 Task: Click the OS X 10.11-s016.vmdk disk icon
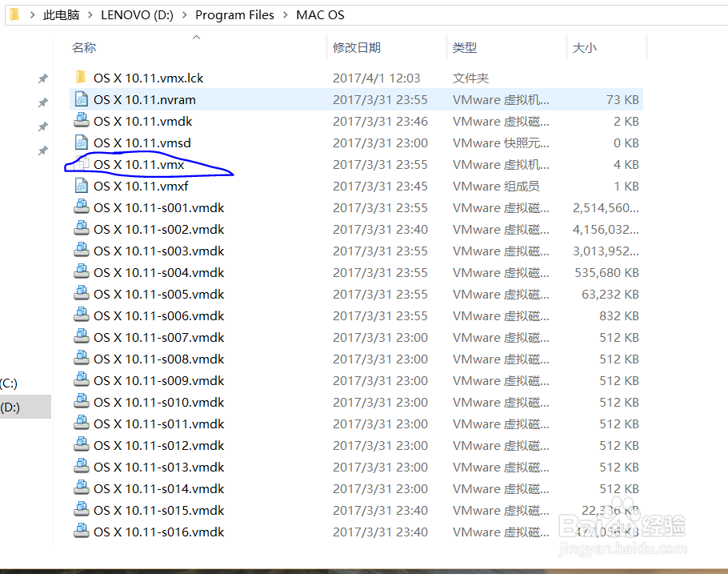(82, 532)
